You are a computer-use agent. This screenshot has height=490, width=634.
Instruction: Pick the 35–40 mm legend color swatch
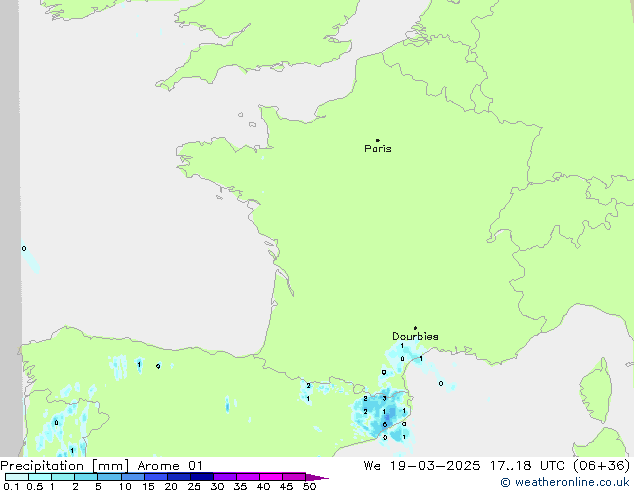tap(247, 477)
